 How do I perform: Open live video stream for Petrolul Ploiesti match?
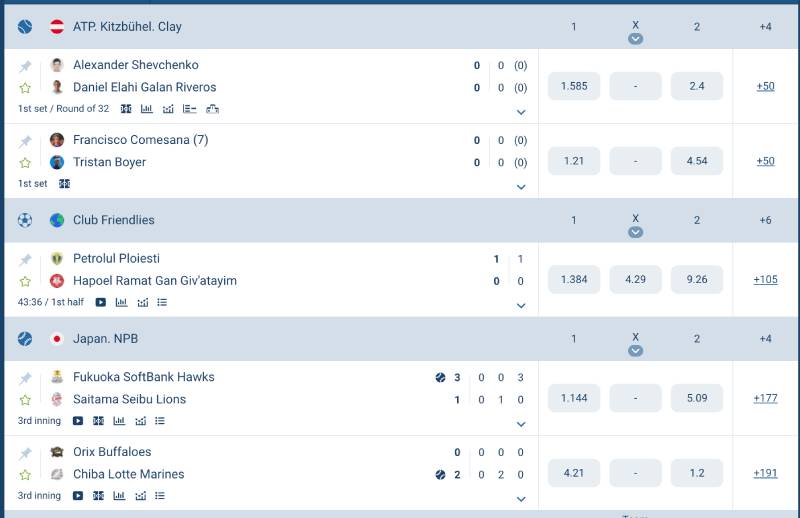point(100,302)
